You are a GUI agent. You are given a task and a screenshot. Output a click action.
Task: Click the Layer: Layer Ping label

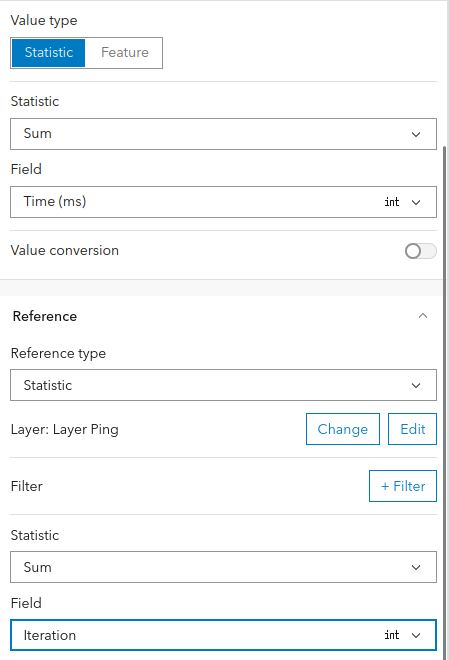pos(65,429)
